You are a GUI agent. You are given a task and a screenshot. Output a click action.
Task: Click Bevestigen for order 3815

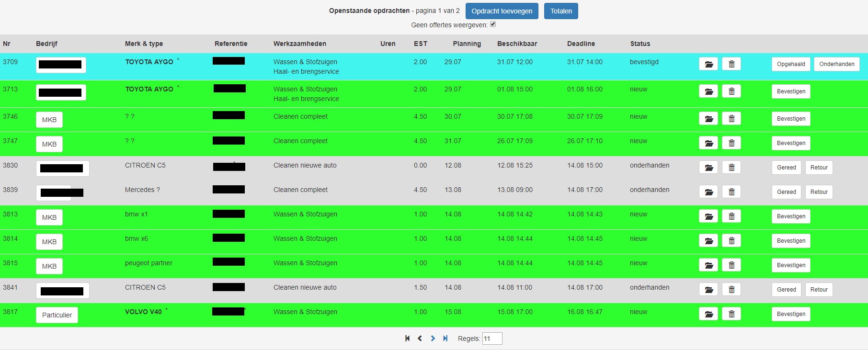[791, 265]
